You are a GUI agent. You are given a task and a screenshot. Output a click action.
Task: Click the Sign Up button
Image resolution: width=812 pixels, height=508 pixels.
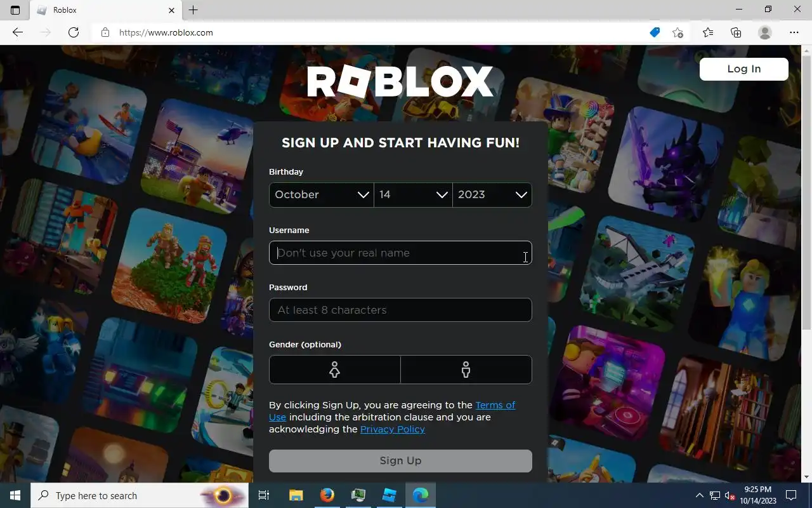pos(400,461)
